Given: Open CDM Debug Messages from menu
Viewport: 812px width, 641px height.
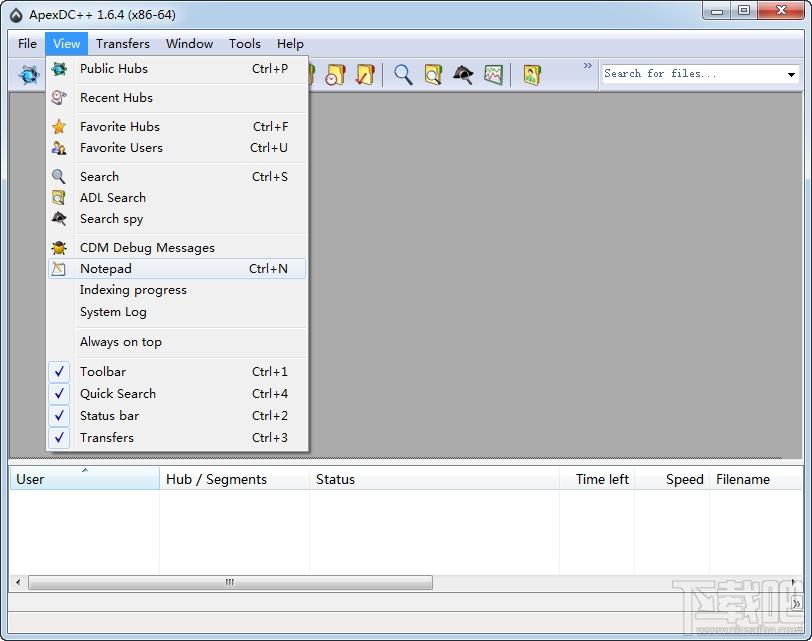Looking at the screenshot, I should [177, 247].
